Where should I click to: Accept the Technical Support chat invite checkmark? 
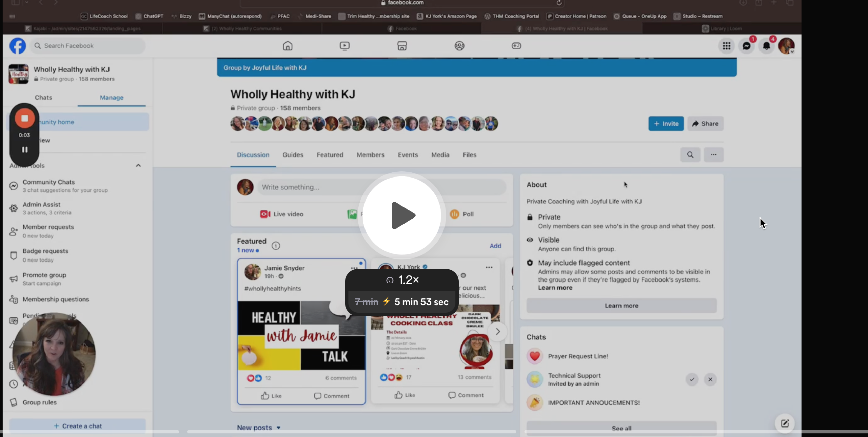point(692,379)
